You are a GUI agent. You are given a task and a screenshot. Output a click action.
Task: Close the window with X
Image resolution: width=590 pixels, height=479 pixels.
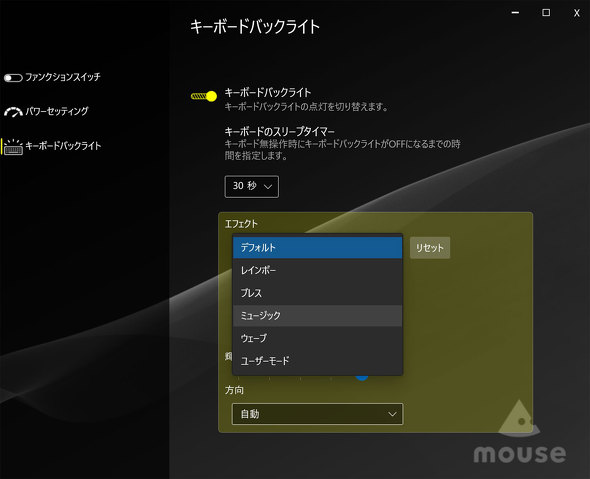tap(576, 13)
